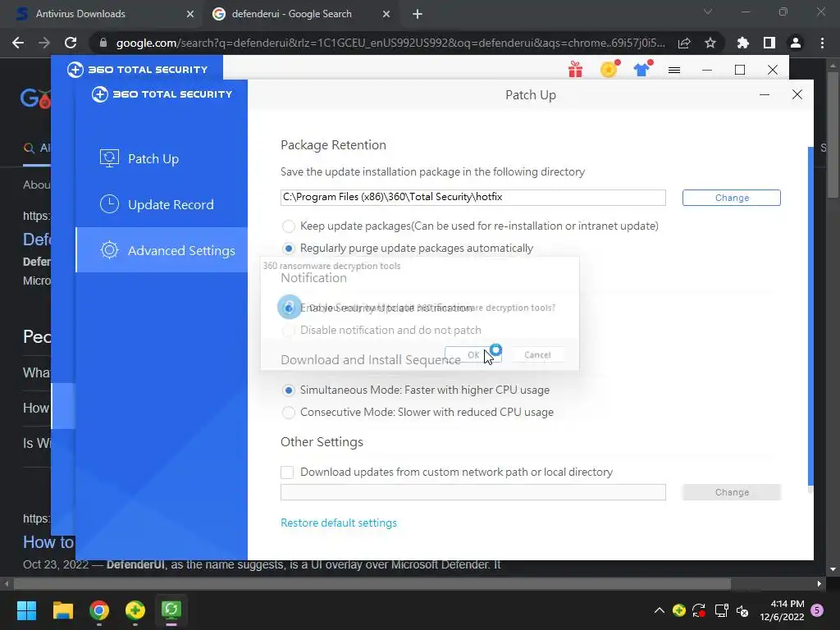The image size is (840, 630).
Task: Open a new Chrome tab
Action: click(418, 14)
